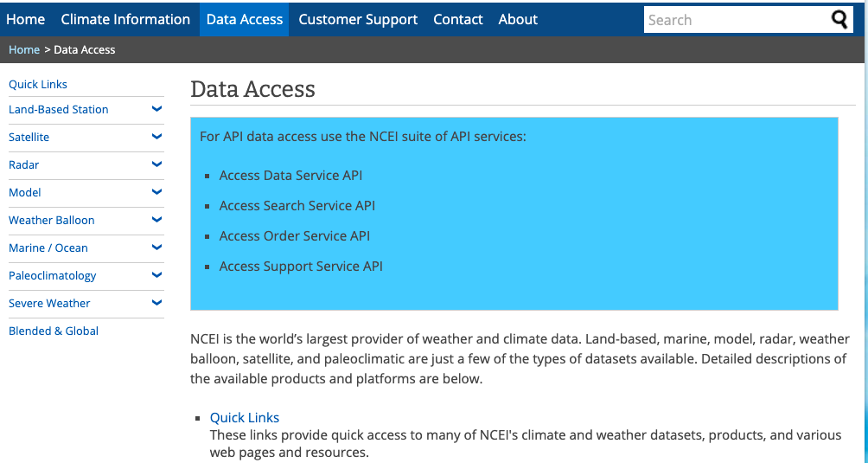Focus the Search input field
868x463 pixels.
(x=735, y=20)
